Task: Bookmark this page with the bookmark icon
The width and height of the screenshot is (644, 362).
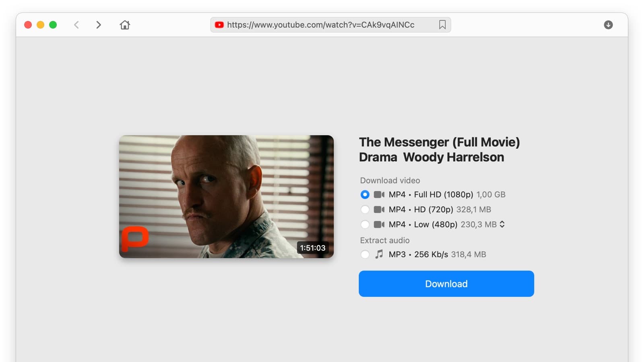Action: (442, 25)
